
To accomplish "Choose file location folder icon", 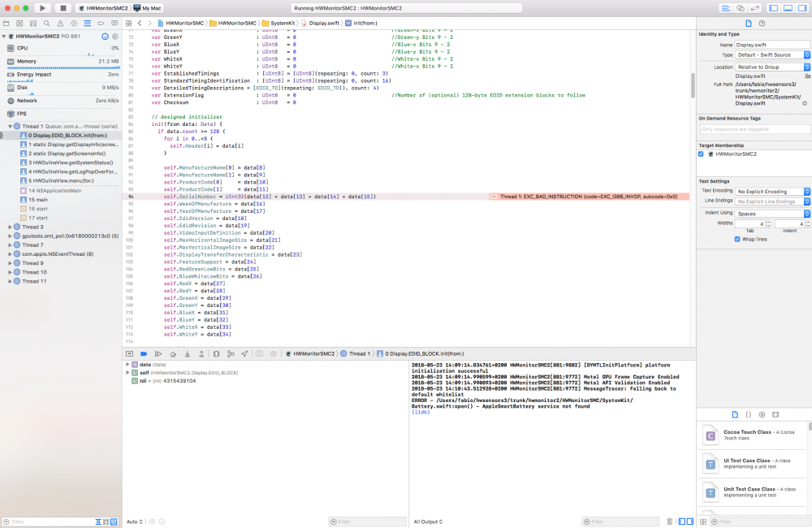I will coord(807,76).
